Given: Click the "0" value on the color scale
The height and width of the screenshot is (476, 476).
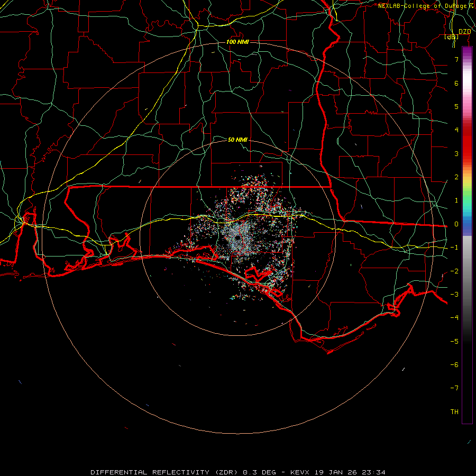Looking at the screenshot, I should [x=456, y=224].
